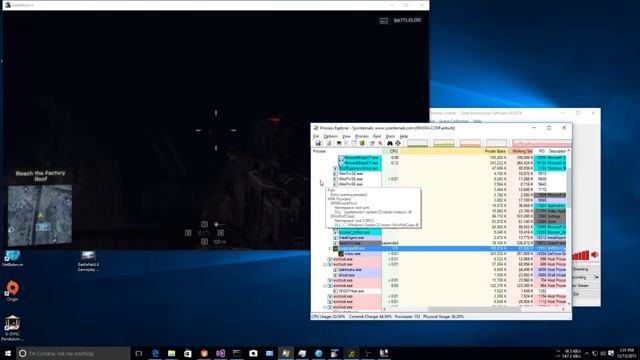Viewport: 640px width, 360px height.
Task: Click the Cortana search box
Action: click(x=73, y=353)
